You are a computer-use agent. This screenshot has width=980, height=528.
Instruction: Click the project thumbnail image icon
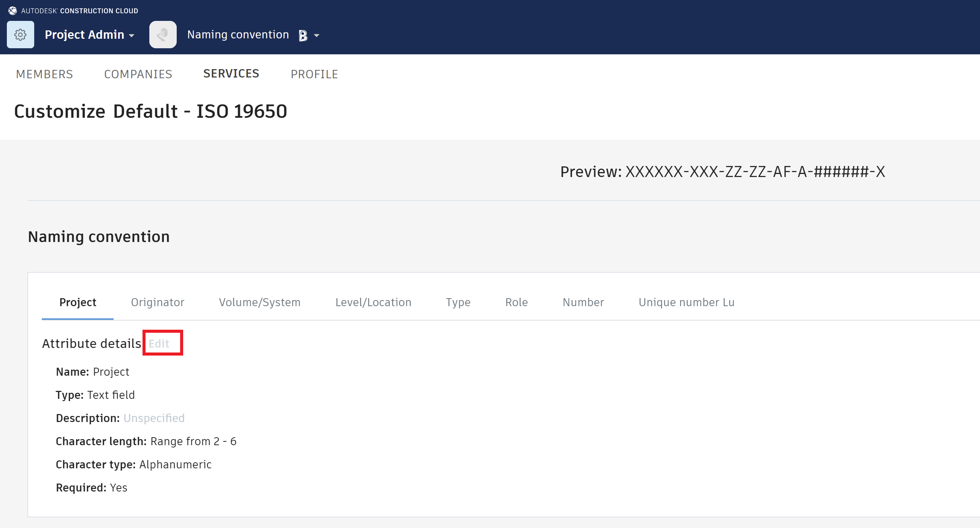[163, 35]
